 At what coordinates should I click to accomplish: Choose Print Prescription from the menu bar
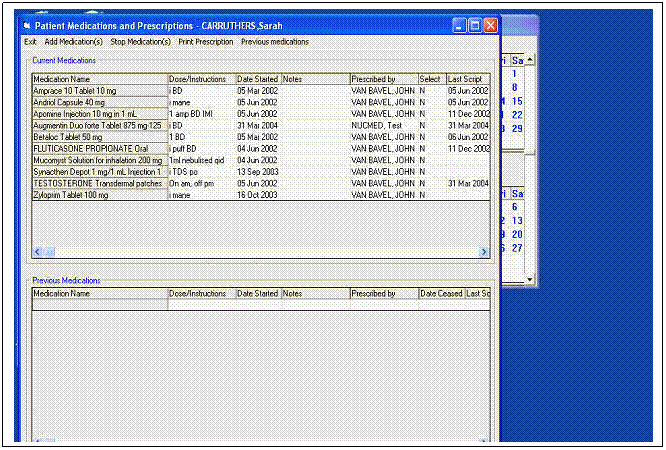click(x=205, y=42)
